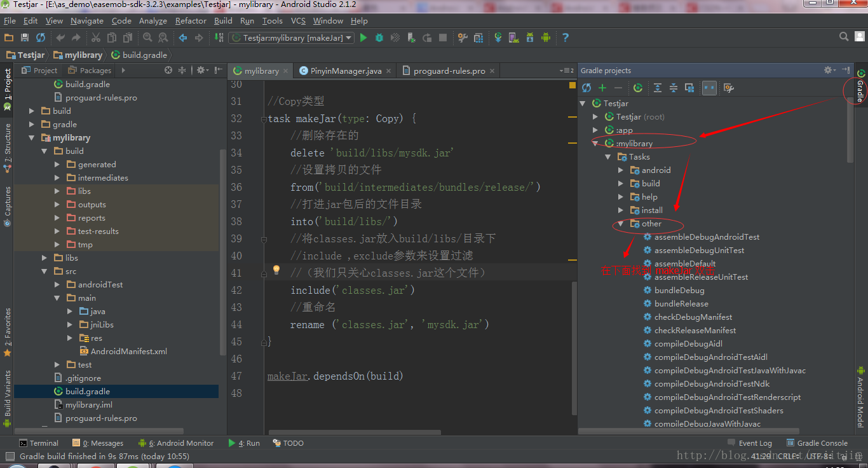
Task: Expand the outputs folder
Action: tap(57, 205)
